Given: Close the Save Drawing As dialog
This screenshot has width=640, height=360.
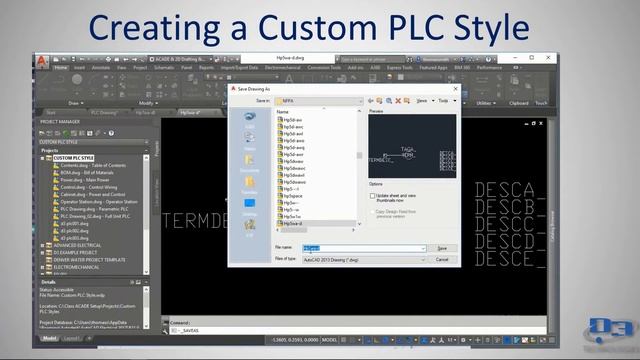Looking at the screenshot, I should tap(456, 89).
